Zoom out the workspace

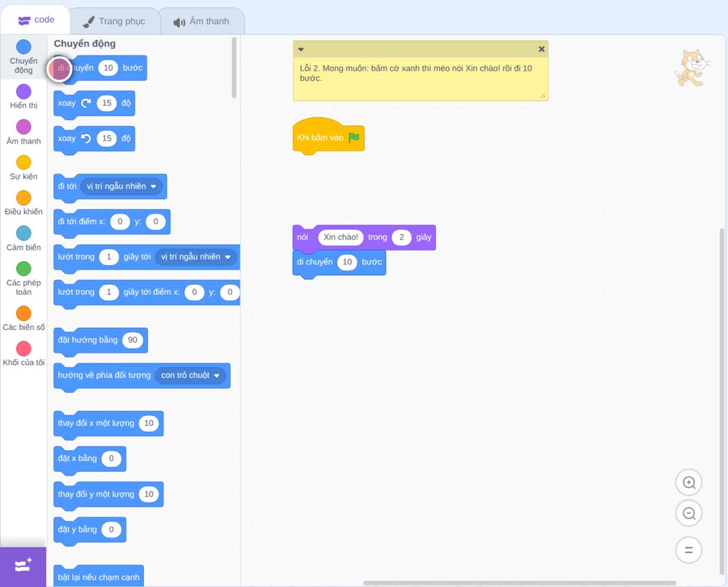coord(689,513)
